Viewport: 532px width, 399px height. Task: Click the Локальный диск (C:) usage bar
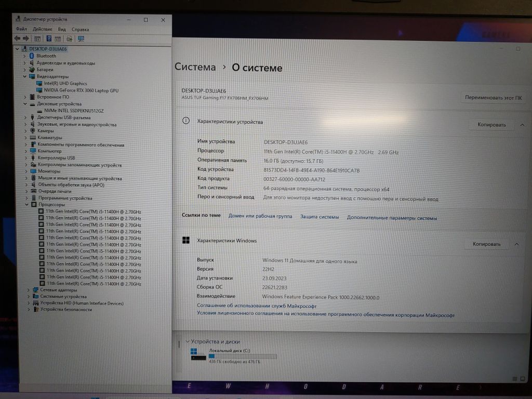242,356
